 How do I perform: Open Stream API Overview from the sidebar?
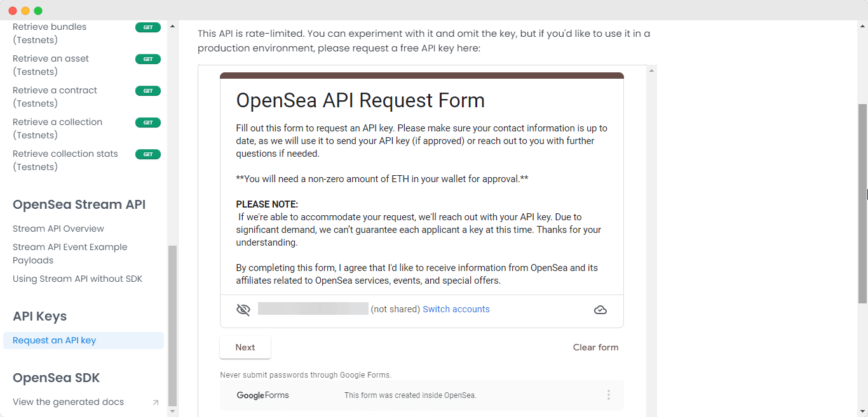pyautogui.click(x=58, y=228)
